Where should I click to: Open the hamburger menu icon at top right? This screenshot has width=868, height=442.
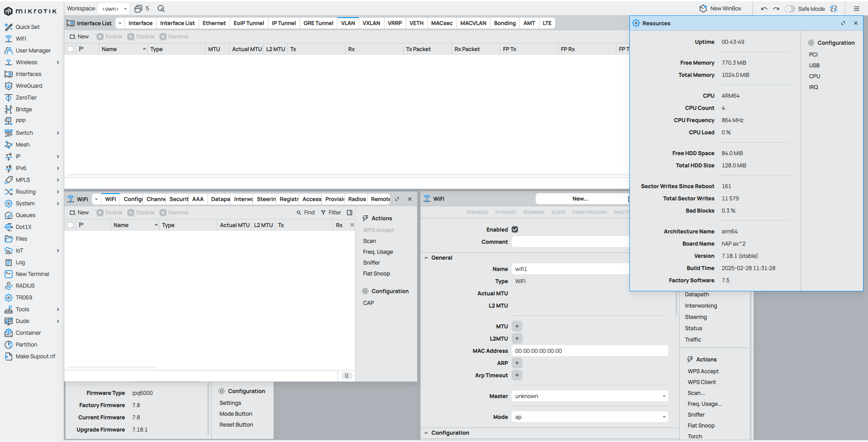coord(856,9)
